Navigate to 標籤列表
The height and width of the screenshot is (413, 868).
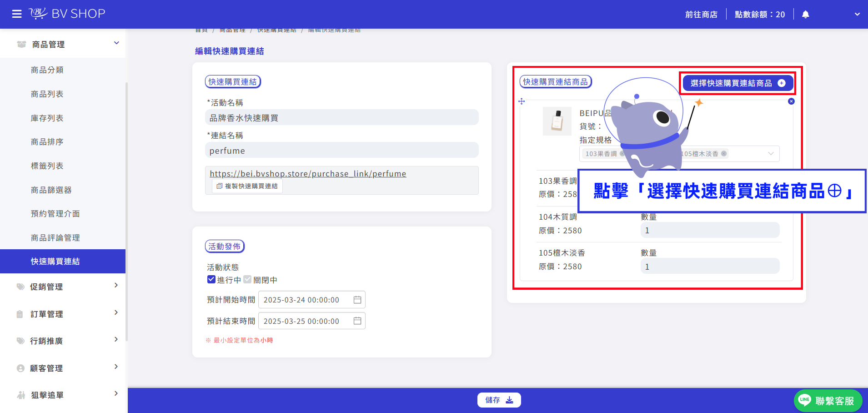47,166
